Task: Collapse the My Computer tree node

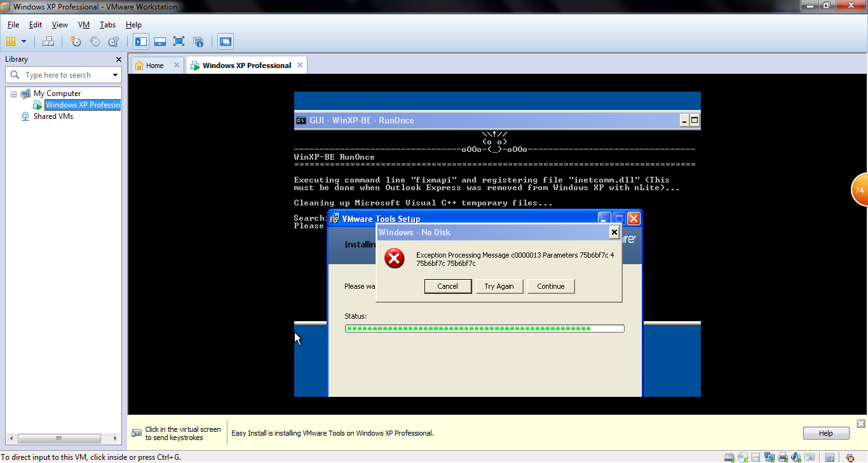Action: [13, 94]
